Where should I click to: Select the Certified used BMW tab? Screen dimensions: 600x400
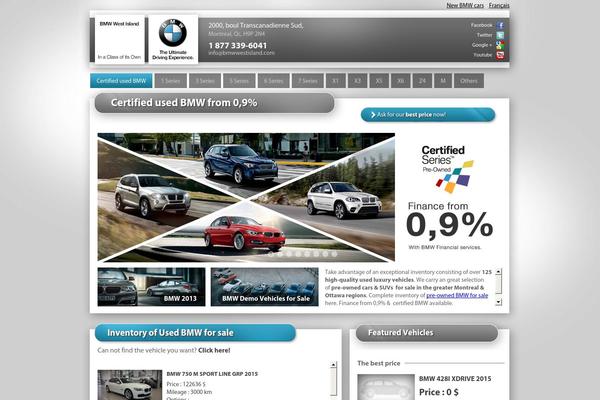[x=121, y=81]
